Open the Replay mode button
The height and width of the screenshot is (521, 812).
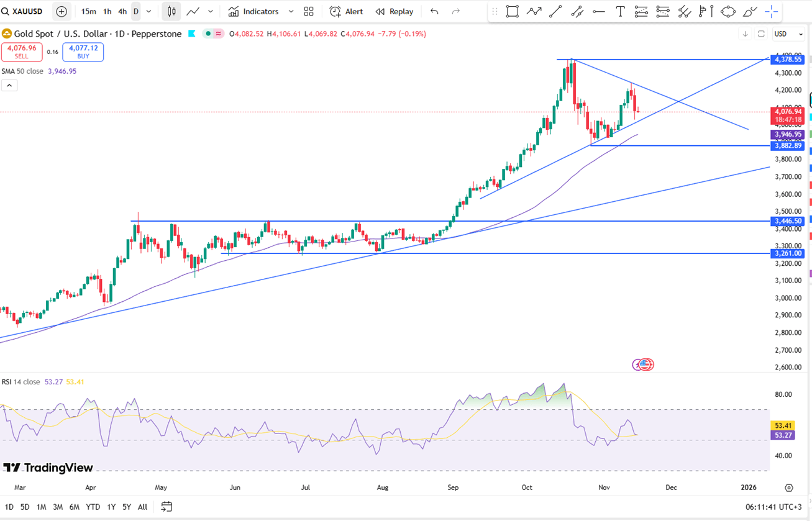point(395,12)
